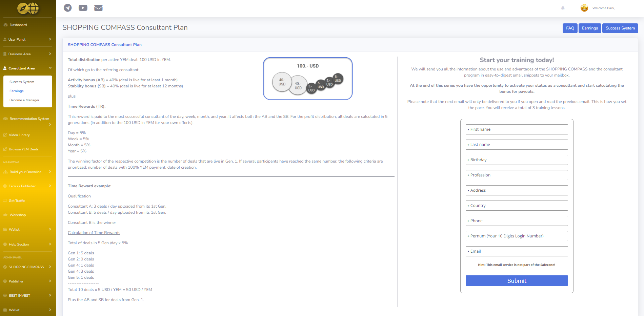The height and width of the screenshot is (316, 644).
Task: Click the Welcome Back text
Action: 603,8
